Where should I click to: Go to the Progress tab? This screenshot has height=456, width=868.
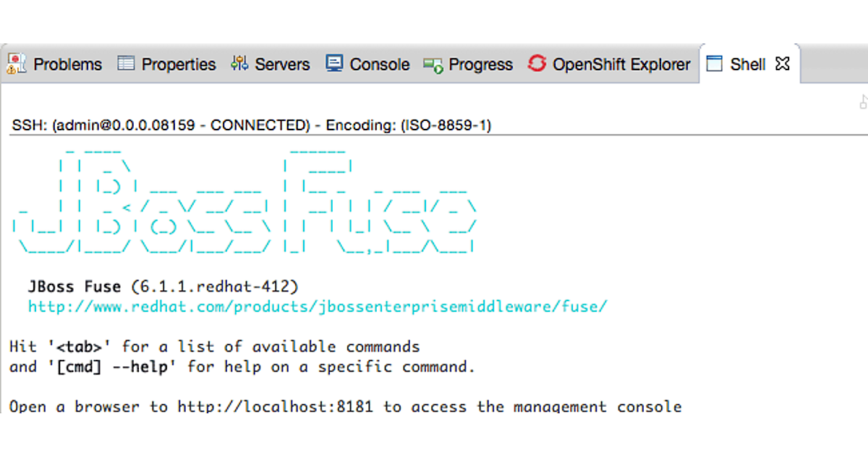tap(480, 64)
